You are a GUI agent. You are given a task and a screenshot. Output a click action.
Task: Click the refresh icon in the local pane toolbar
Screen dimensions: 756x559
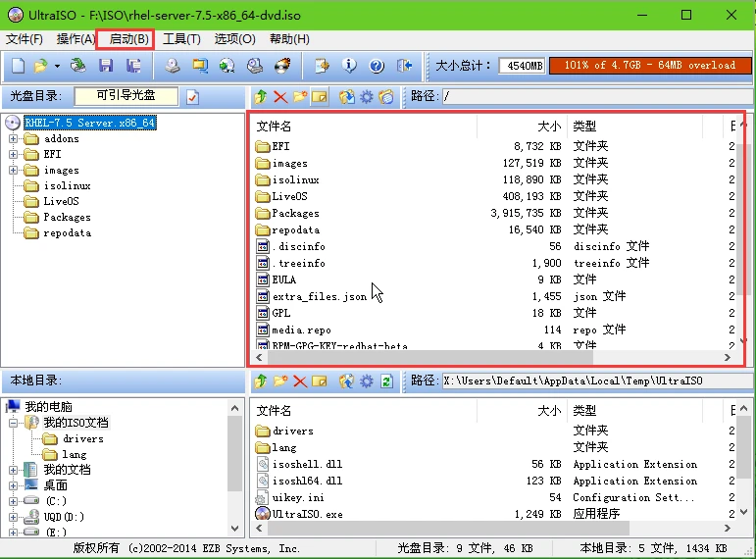386,381
